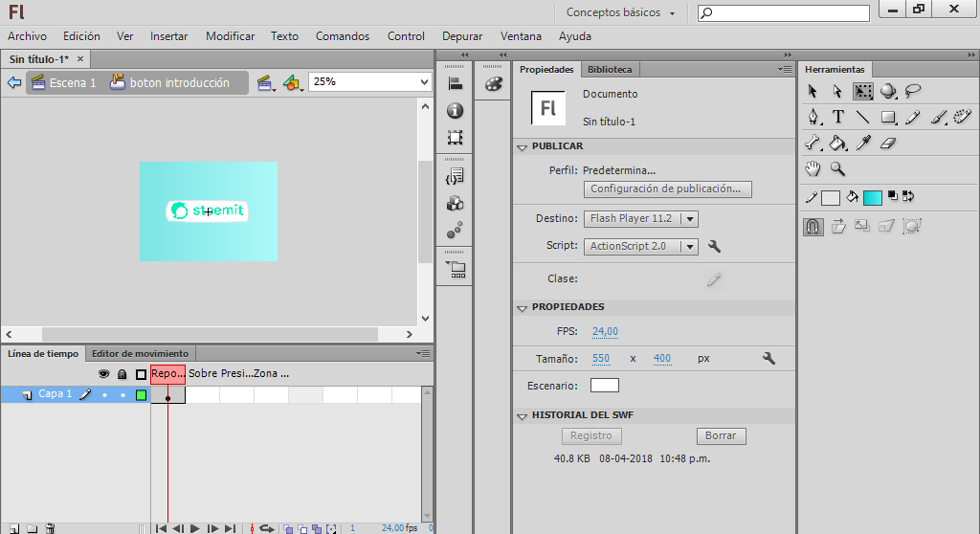The width and height of the screenshot is (980, 534).
Task: Select the Brush tool
Action: pyautogui.click(x=938, y=117)
